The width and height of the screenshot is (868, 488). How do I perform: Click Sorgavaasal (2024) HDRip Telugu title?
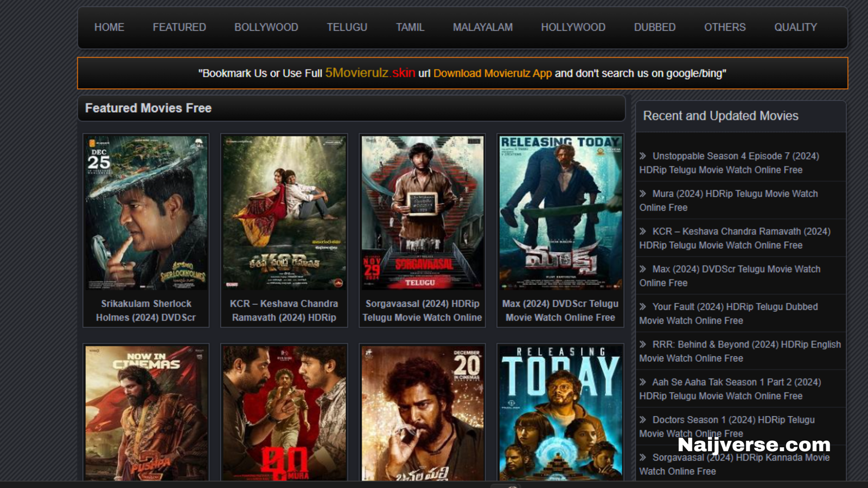tap(422, 311)
